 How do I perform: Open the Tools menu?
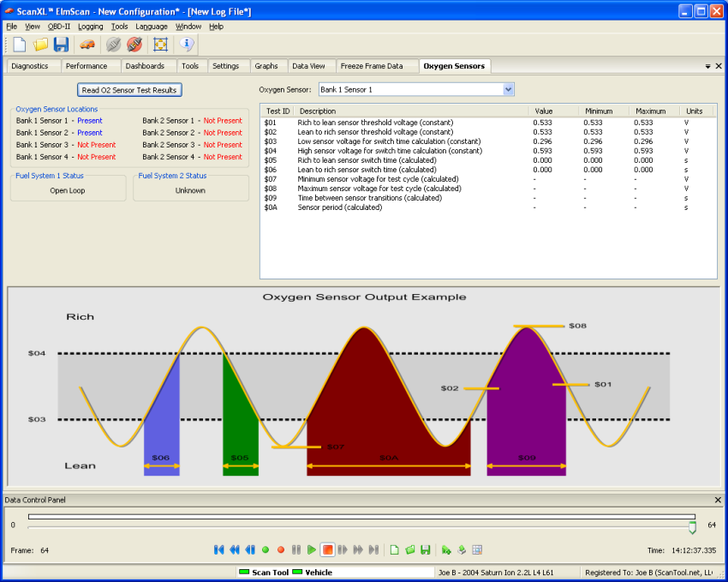pos(119,27)
